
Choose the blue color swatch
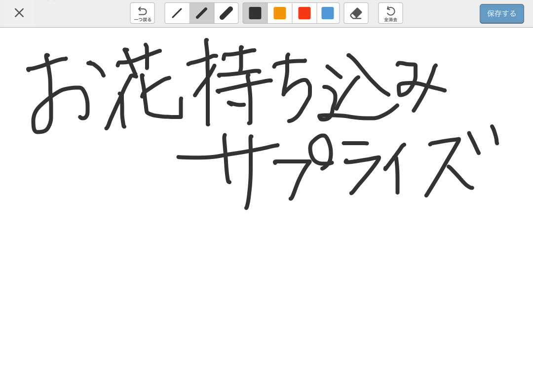(328, 13)
